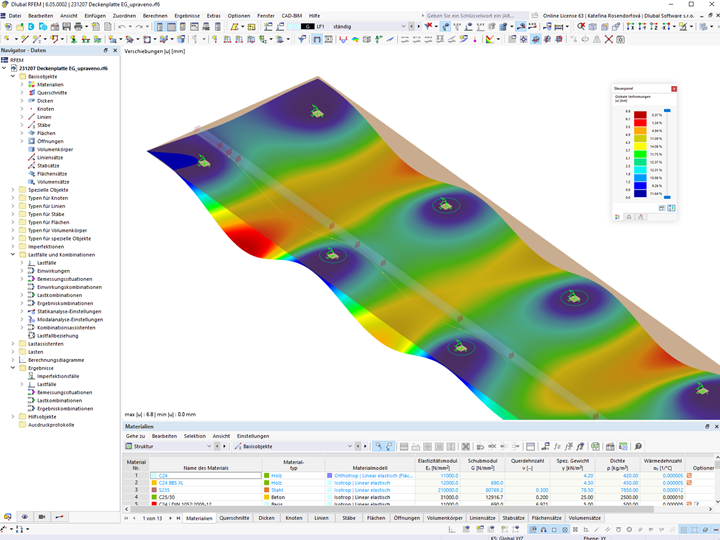Viewport: 720px width, 540px height.
Task: Open the CAD-BIM menu
Action: click(292, 16)
